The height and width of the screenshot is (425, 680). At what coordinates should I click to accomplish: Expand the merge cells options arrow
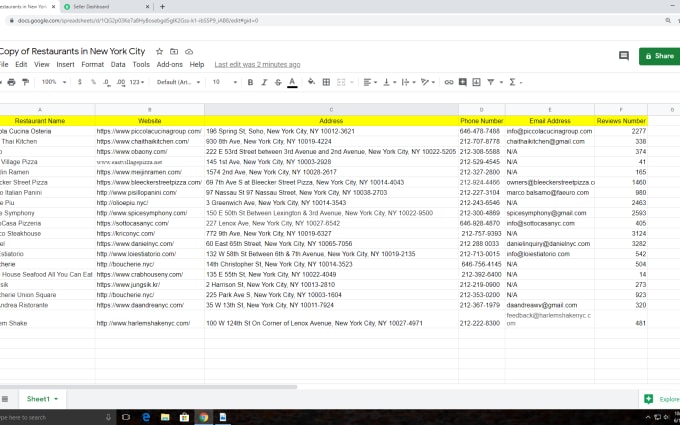(x=352, y=82)
